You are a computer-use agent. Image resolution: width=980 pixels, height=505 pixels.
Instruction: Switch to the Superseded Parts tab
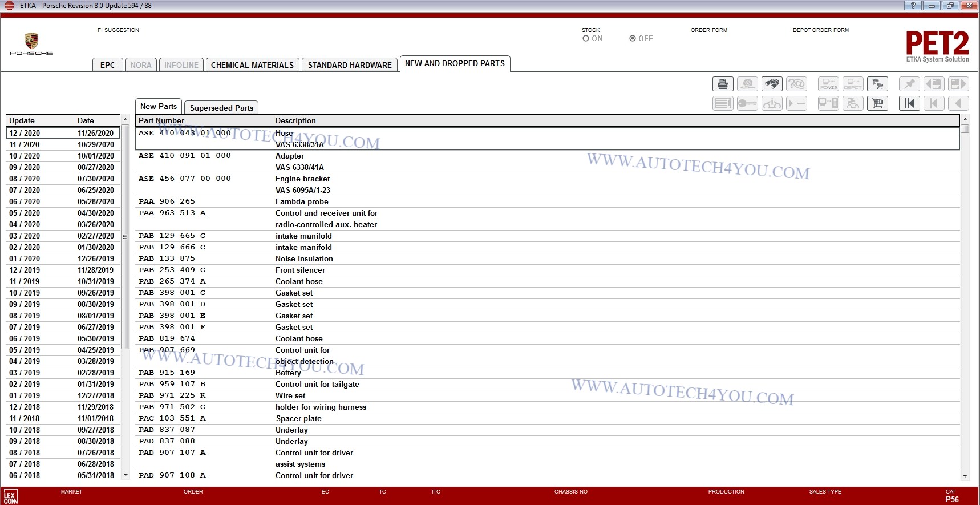click(221, 108)
